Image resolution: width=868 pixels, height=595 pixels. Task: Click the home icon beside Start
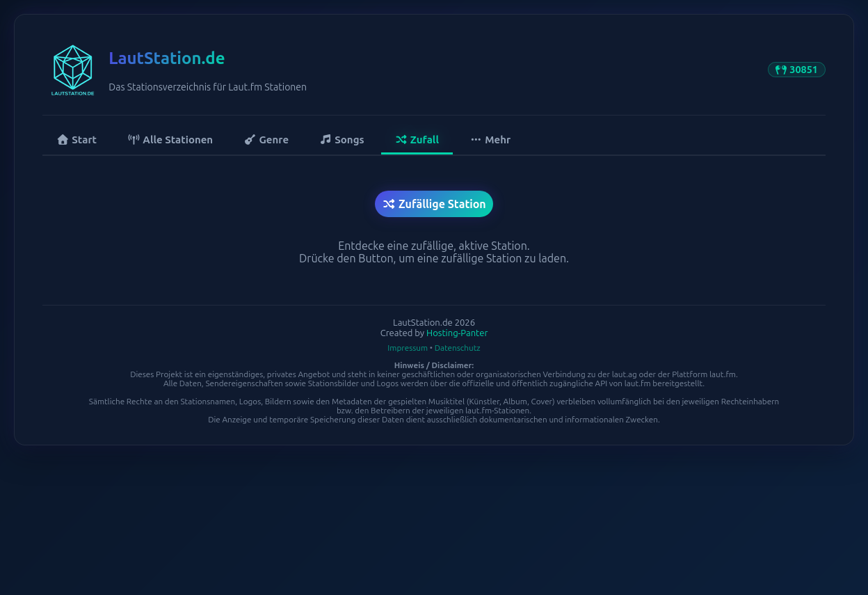[x=63, y=139]
